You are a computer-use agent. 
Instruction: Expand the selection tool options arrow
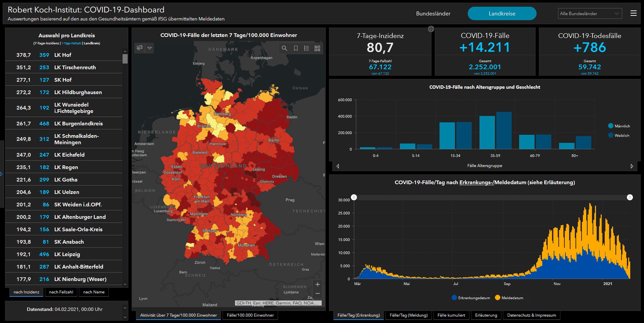point(150,48)
